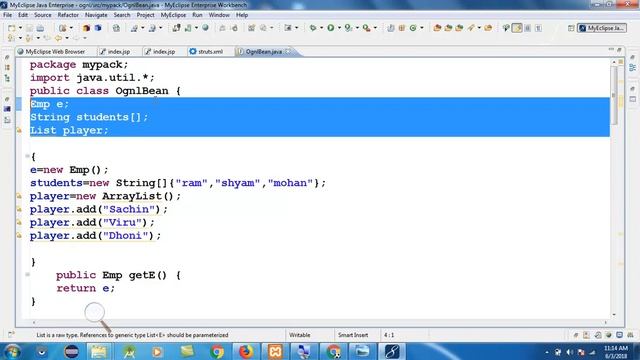Click the MyEclipse taskbar icon
The image size is (640, 360).
tap(391, 351)
